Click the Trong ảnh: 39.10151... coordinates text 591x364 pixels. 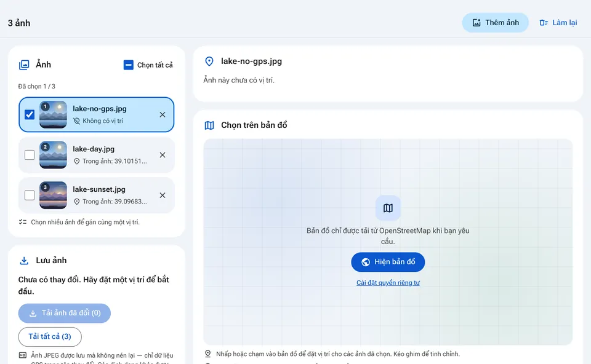(x=115, y=161)
